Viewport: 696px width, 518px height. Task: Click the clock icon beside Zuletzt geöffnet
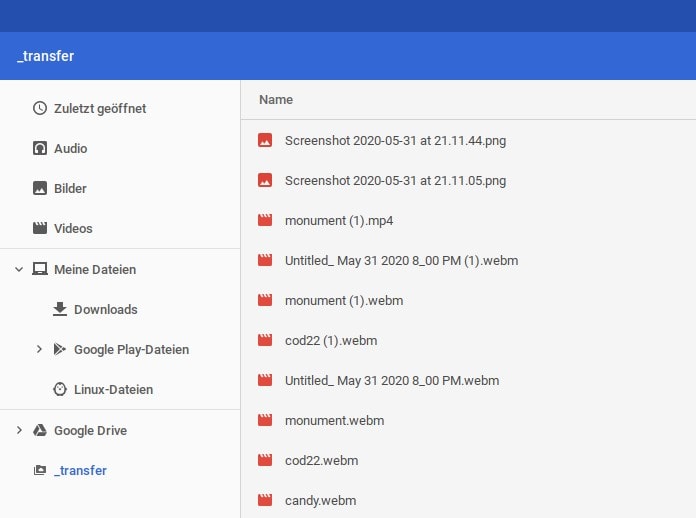(40, 108)
